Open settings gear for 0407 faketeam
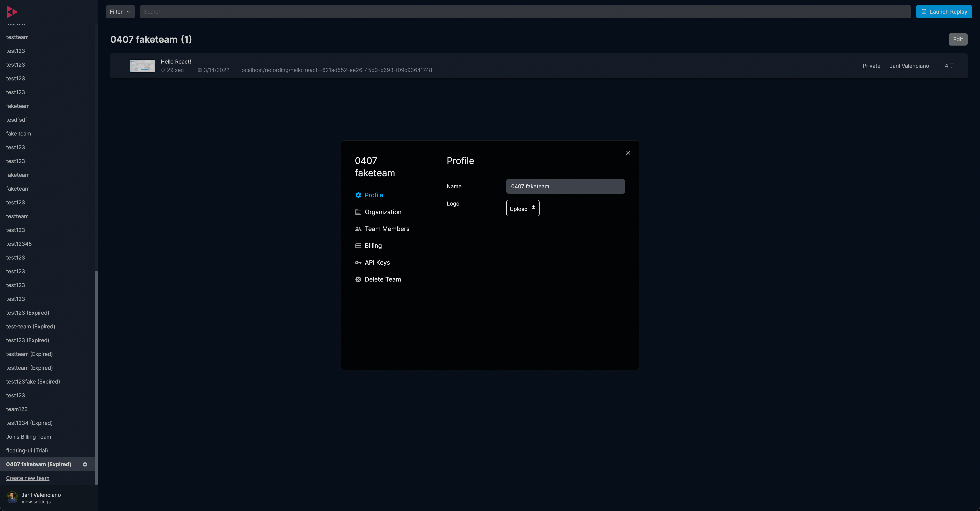980x511 pixels. (x=85, y=464)
